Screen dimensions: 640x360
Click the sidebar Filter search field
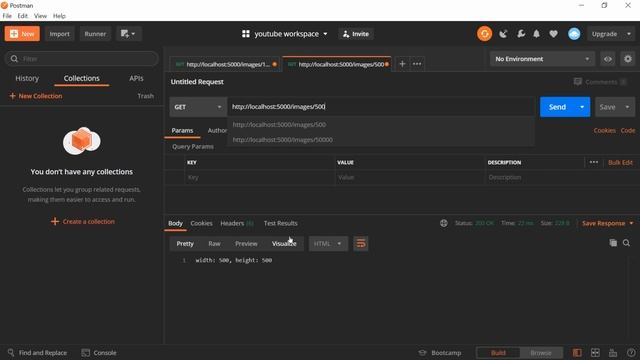coord(82,59)
